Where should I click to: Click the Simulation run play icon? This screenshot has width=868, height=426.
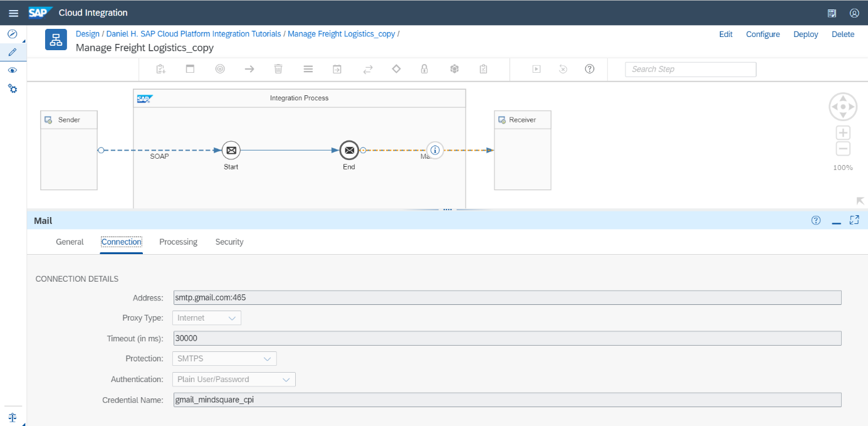pos(536,69)
